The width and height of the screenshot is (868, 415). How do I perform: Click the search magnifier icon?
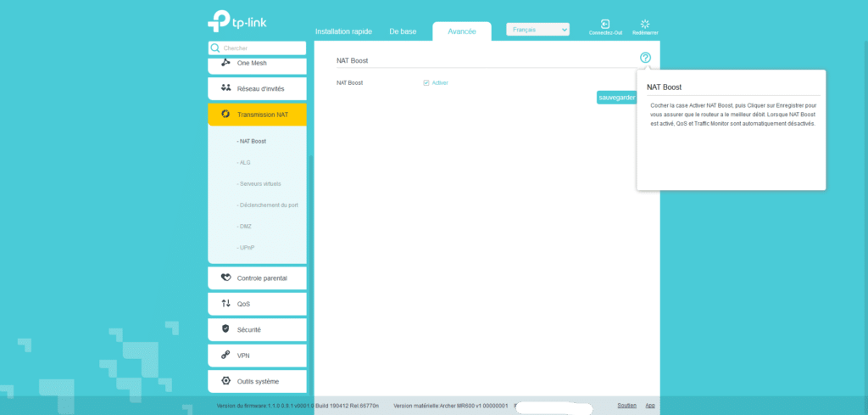point(215,48)
